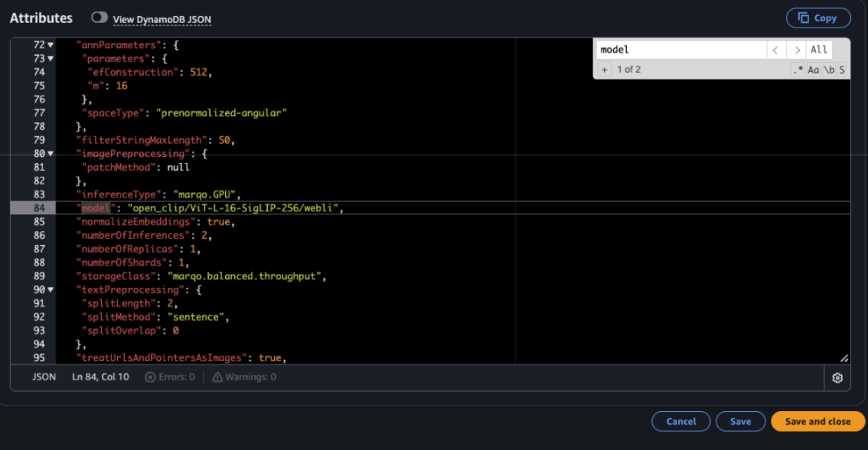Toggle whole word search option
The image size is (868, 450).
[x=829, y=70]
